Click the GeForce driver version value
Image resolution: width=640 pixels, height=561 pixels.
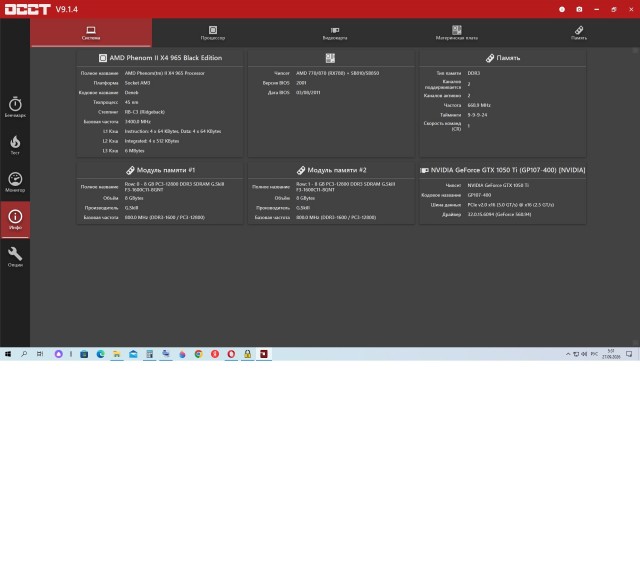499,214
